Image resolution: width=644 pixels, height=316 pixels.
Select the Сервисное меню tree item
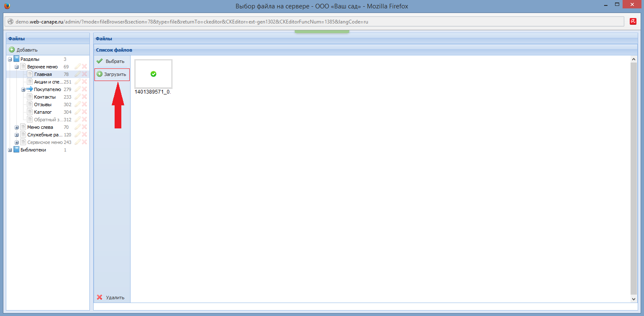coord(45,142)
